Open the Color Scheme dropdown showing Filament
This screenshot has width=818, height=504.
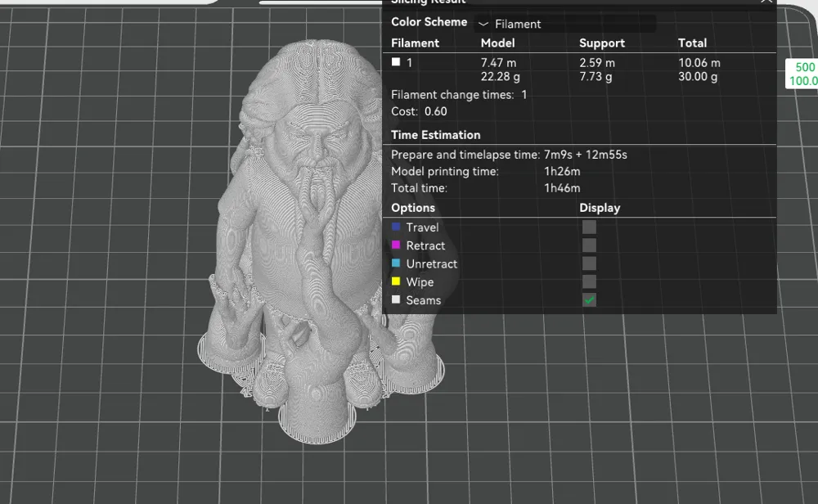pos(564,24)
